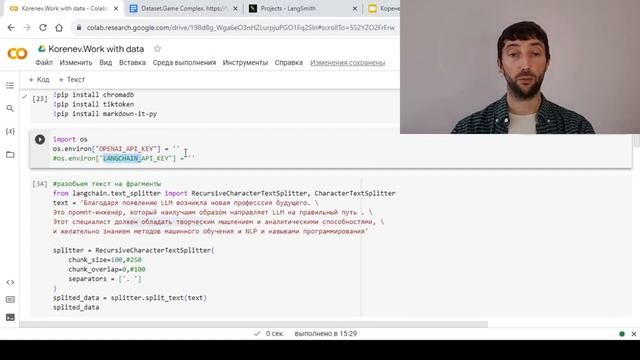
Task: Open the Справка menu
Action: click(289, 62)
